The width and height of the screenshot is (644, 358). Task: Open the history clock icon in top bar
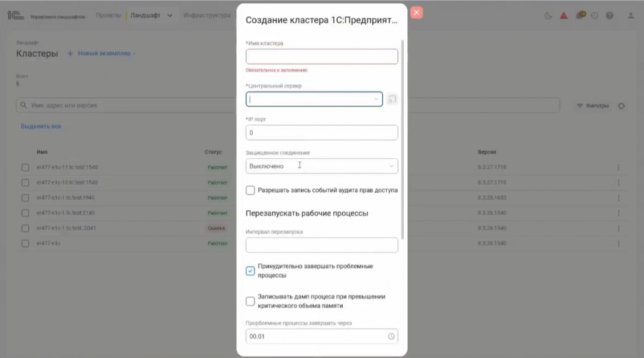click(594, 16)
